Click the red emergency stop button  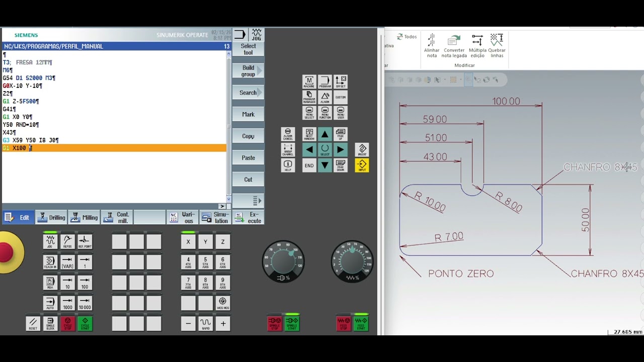tap(6, 253)
